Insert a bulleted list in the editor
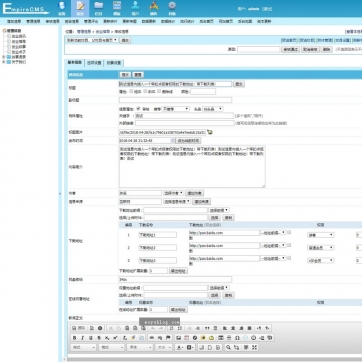 pyautogui.click(x=180, y=328)
